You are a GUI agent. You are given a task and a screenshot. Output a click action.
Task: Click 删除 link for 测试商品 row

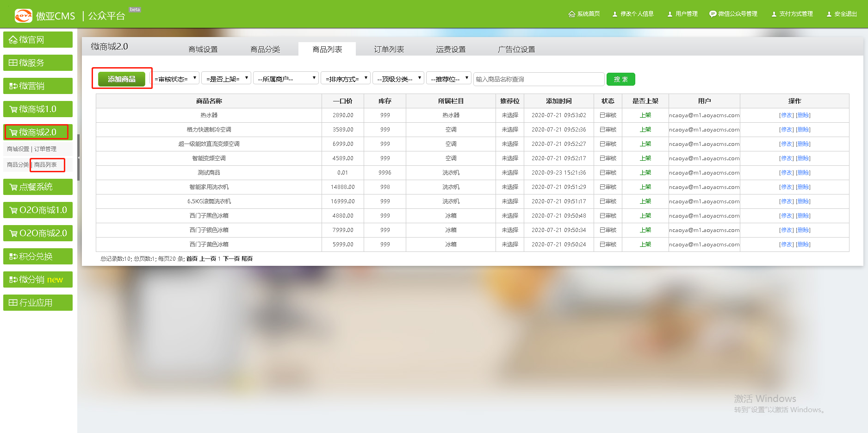(803, 173)
